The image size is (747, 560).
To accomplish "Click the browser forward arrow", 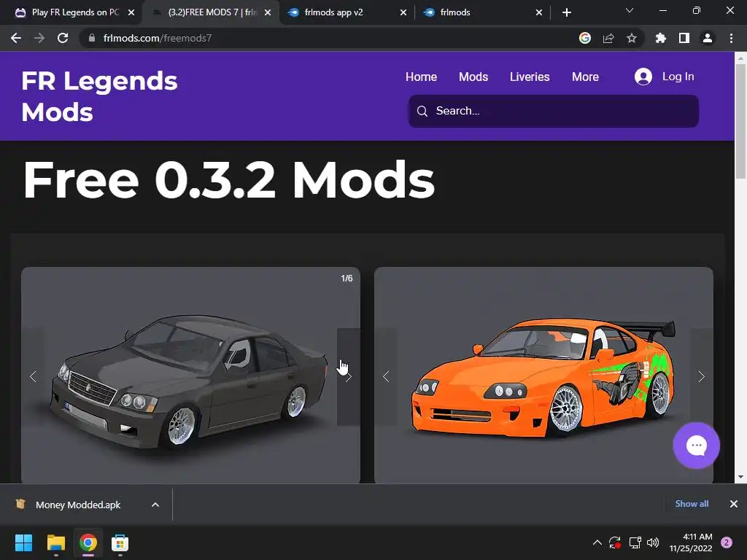I will coord(39,38).
